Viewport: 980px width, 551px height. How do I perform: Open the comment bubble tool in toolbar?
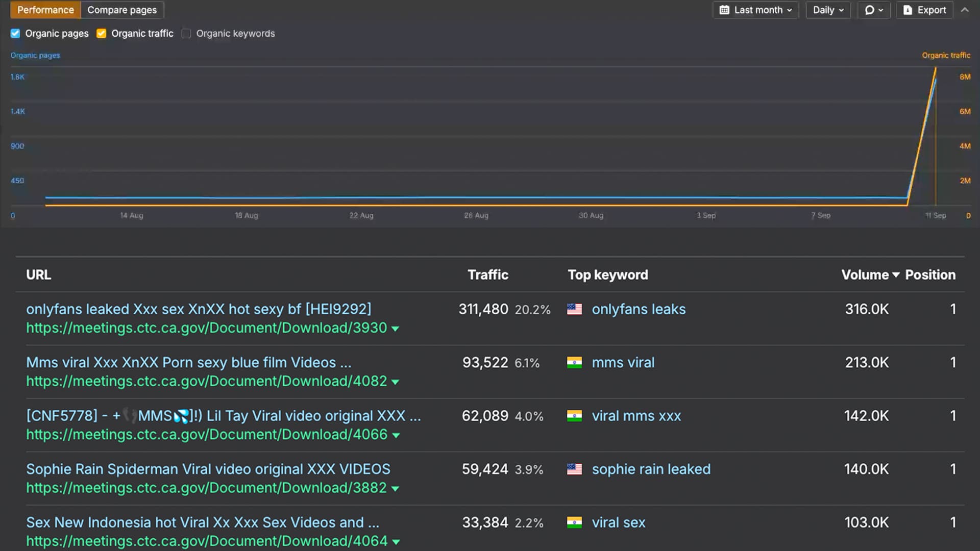[870, 10]
